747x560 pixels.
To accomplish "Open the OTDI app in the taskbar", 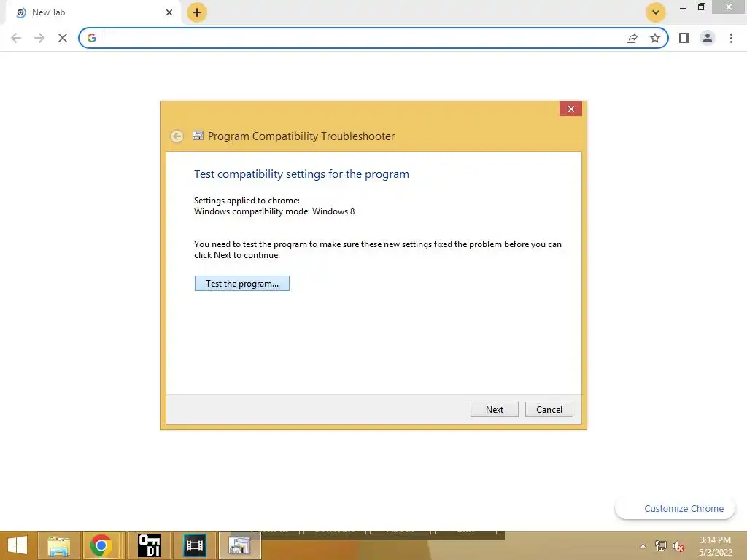I will 149,545.
